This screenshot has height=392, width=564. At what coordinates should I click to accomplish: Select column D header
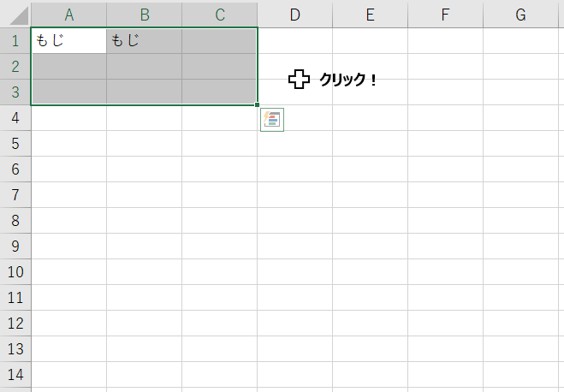(x=294, y=15)
